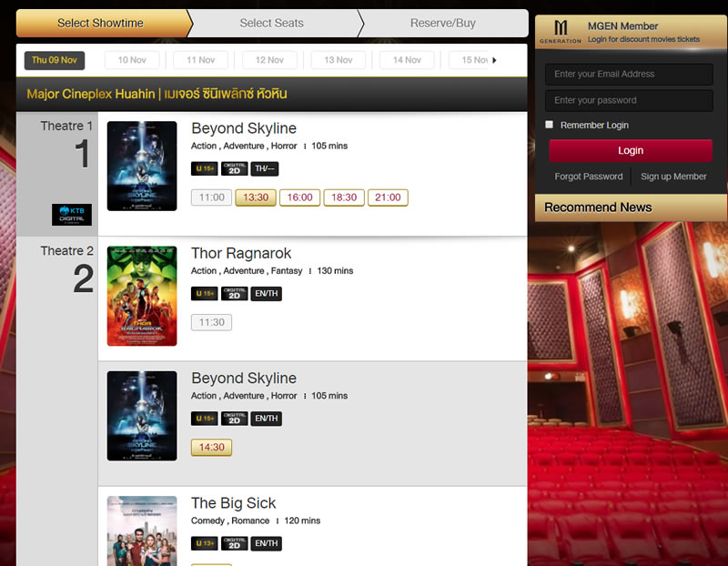Click the EN/TH language badge for Thor Ragnarok

click(x=266, y=293)
